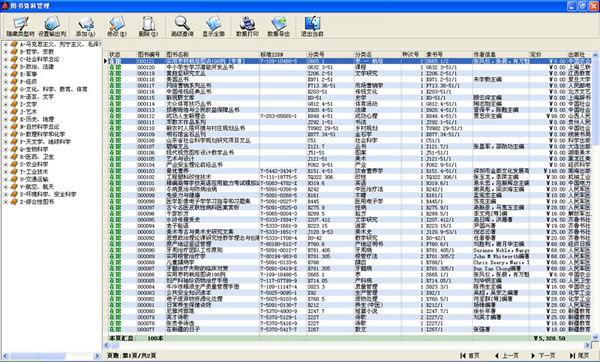Select K-历史、地理 category in tree
Viewport: 600px width, 362px height.
[37, 119]
